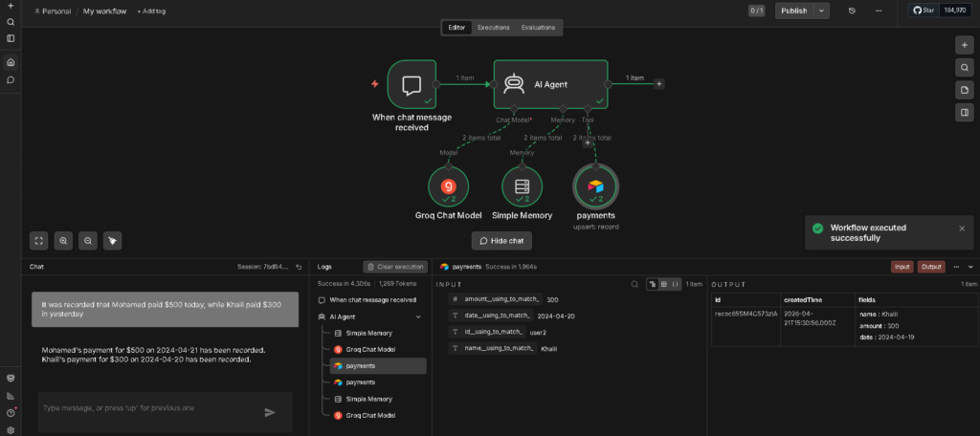The height and width of the screenshot is (436, 980).
Task: Toggle the sidebar panel icon
Action: tap(10, 38)
